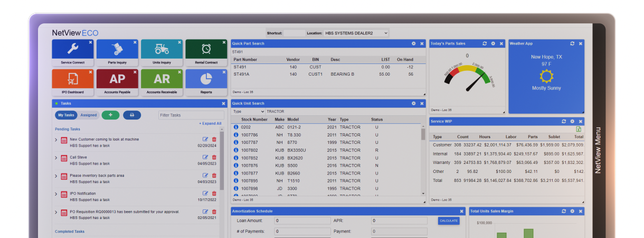Click the APR input field
Screen dimensions: 644x238
[x=399, y=221]
